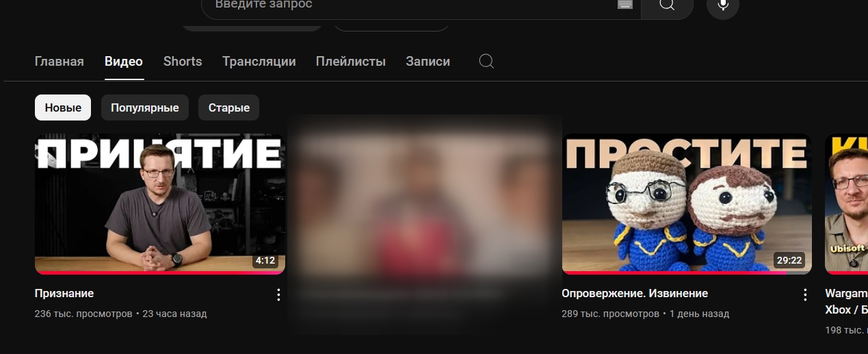Open the Признание video title link
The width and height of the screenshot is (868, 354).
64,293
